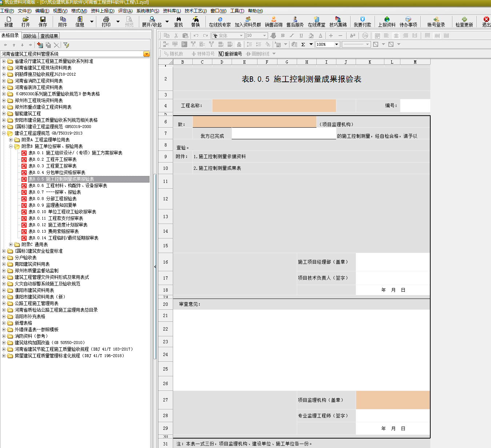This screenshot has height=448, width=491.
Task: Click the Italic formatting icon
Action: coord(292,36)
